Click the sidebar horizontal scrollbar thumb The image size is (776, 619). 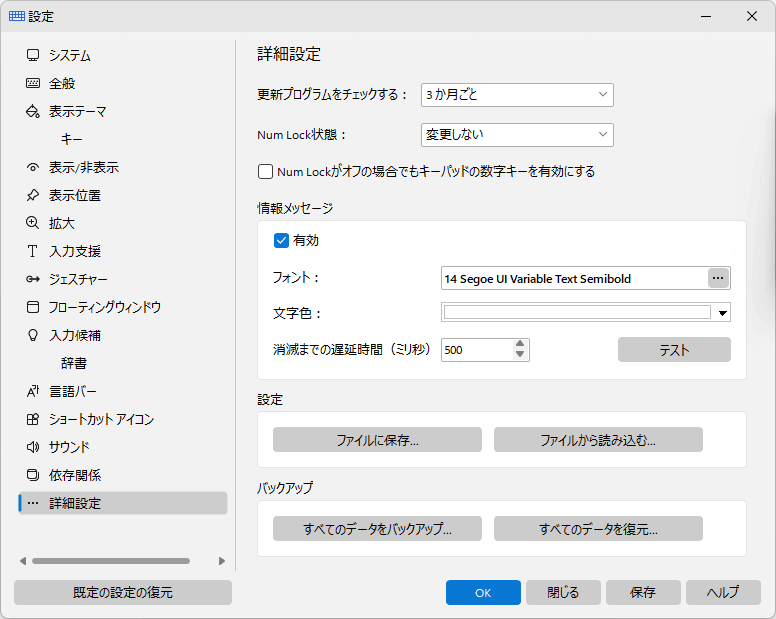[x=111, y=561]
